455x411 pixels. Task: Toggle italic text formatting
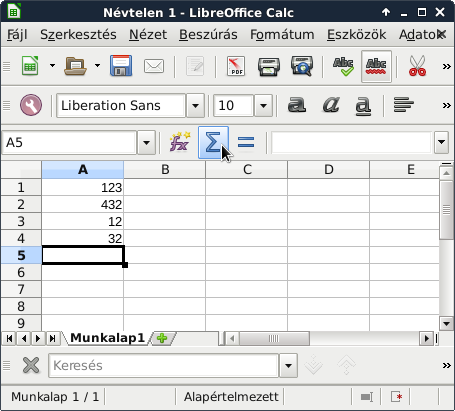pyautogui.click(x=331, y=105)
